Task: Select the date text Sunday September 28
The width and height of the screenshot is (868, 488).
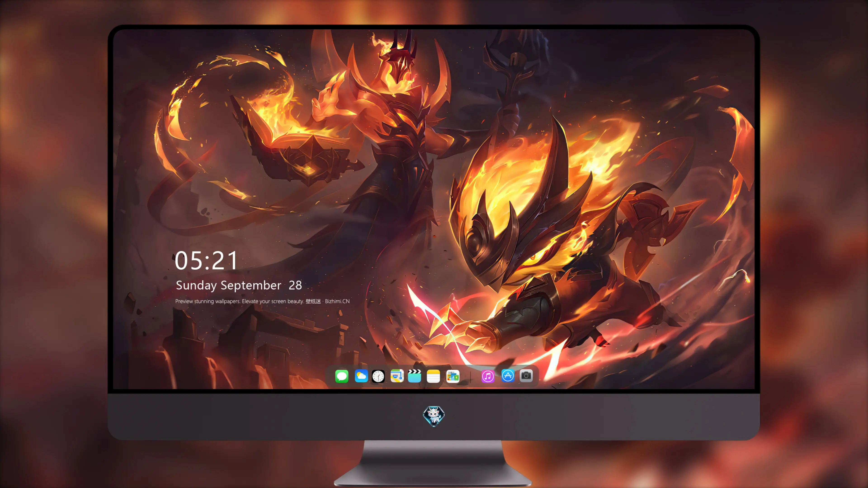Action: 239,285
